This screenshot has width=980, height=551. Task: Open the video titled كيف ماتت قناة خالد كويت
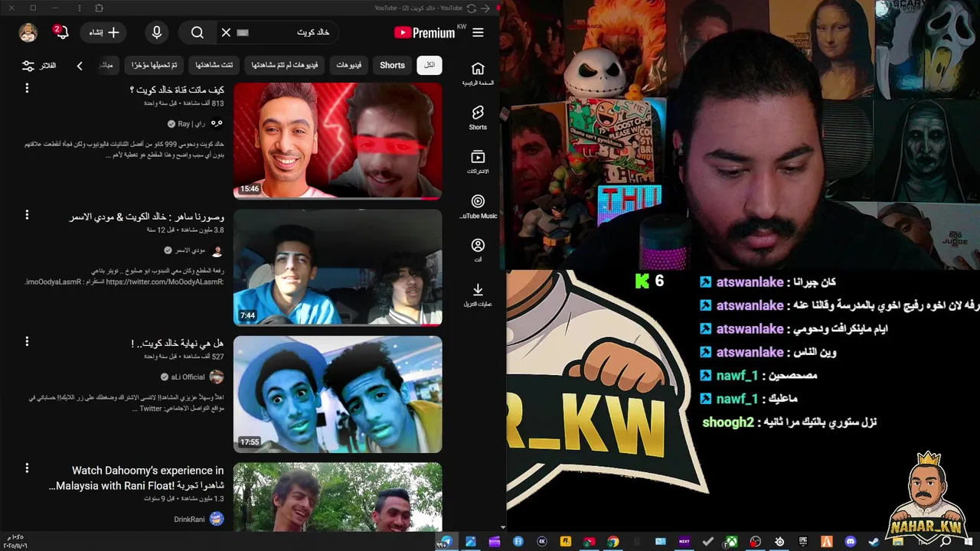(x=177, y=90)
